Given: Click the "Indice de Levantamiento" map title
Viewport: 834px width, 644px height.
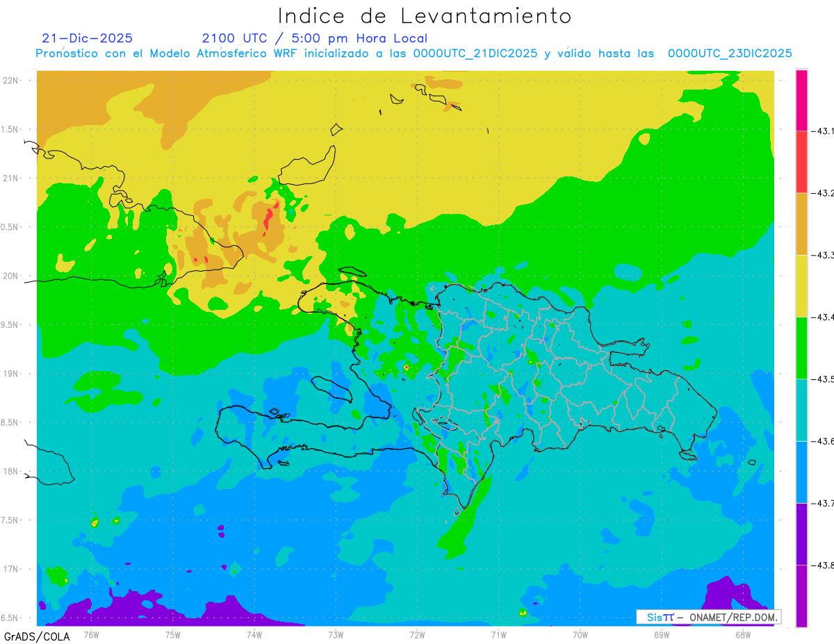Looking at the screenshot, I should tap(425, 15).
